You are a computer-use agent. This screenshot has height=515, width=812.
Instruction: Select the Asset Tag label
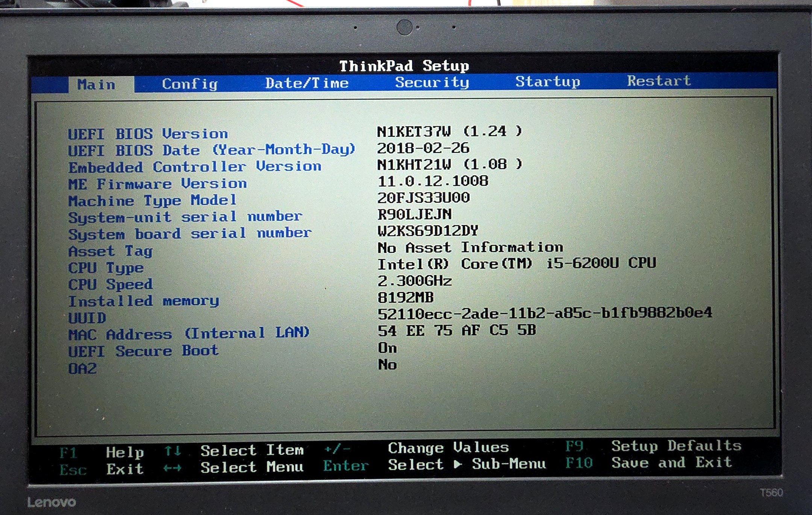coord(111,251)
